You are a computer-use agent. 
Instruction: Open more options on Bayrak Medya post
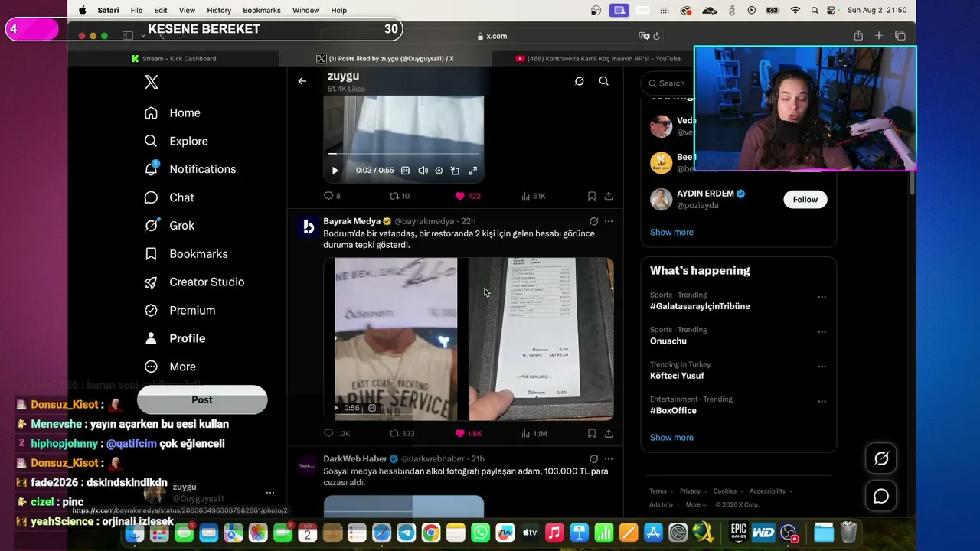click(x=609, y=221)
